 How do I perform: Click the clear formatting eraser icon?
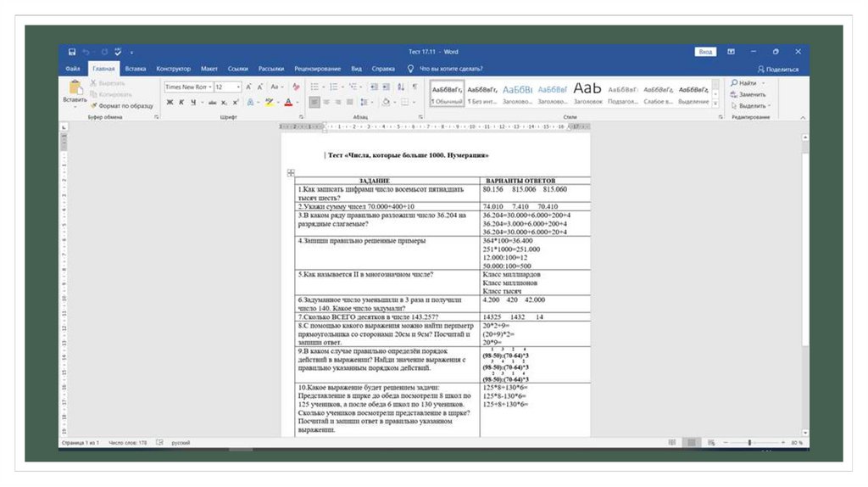point(296,87)
